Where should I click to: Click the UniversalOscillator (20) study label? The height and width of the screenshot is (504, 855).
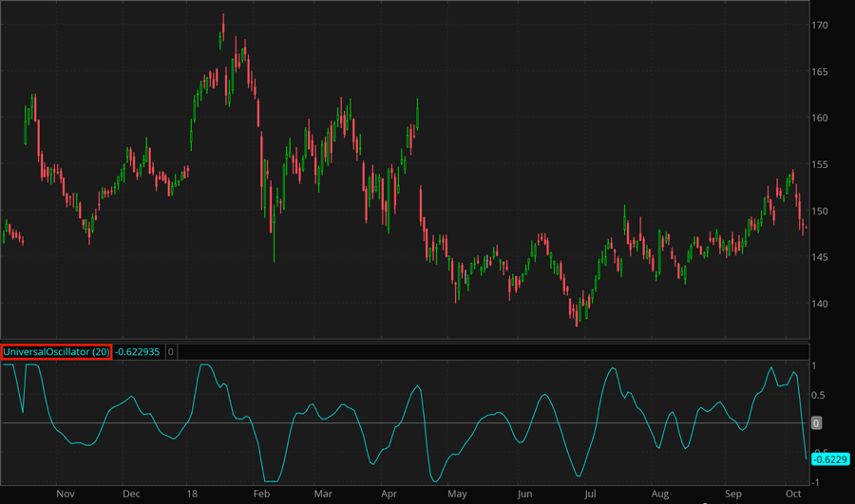[57, 352]
